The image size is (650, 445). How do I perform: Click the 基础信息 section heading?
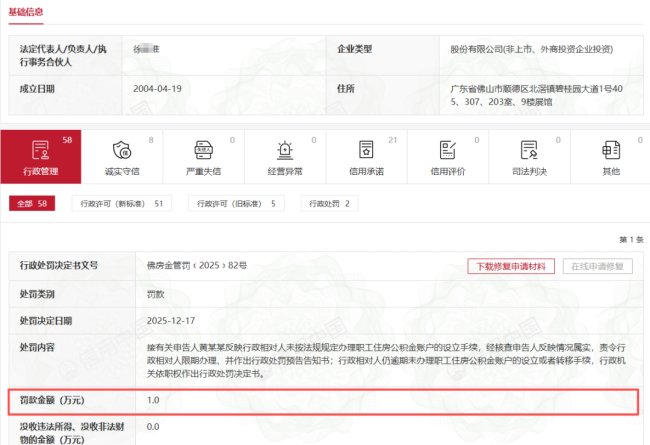26,12
